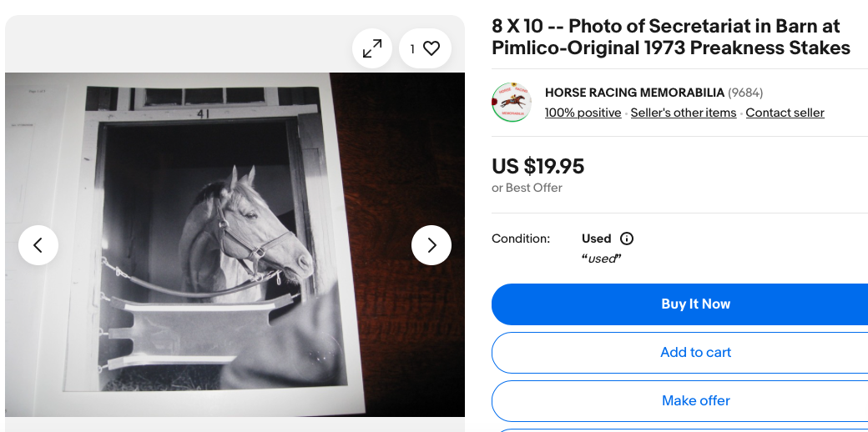
Task: Click the Used condition label
Action: click(596, 239)
